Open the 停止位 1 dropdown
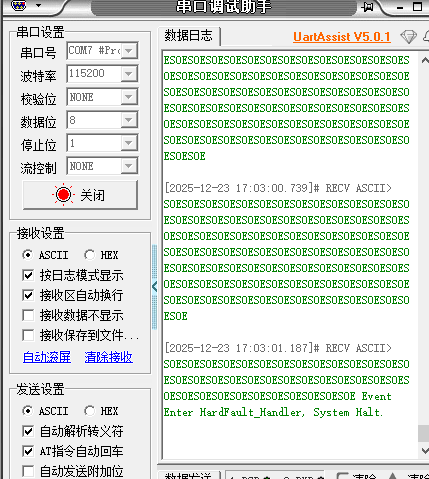Screen dimensions: 429x479 coord(129,143)
